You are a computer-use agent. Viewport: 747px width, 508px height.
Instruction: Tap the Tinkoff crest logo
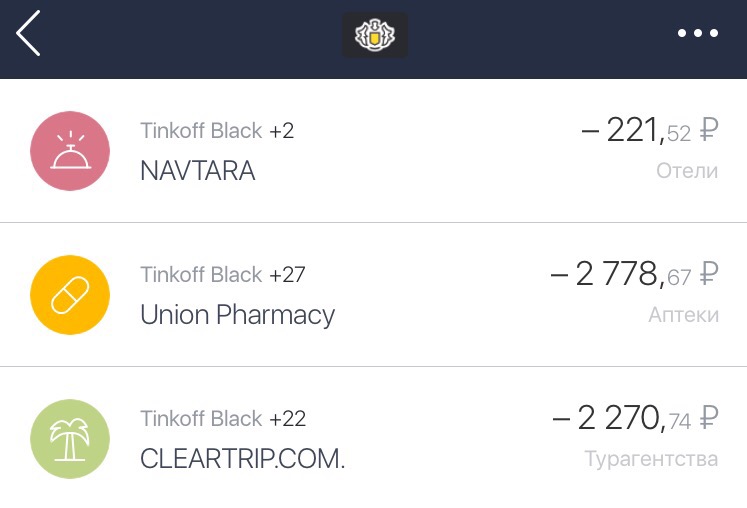(x=374, y=35)
